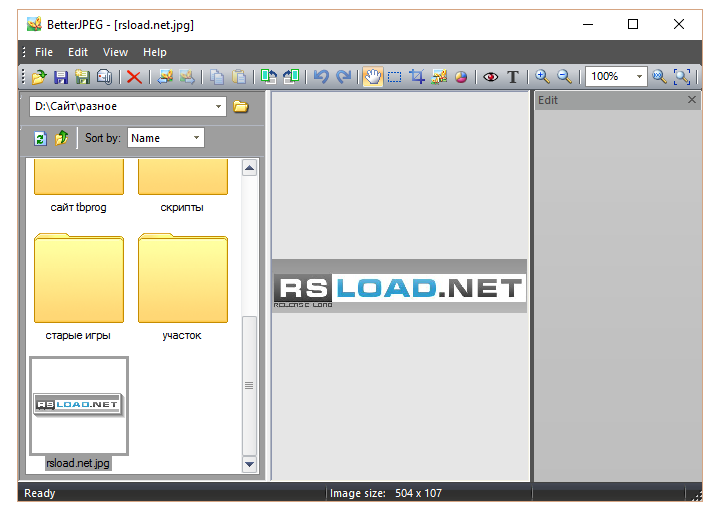This screenshot has height=522, width=725.
Task: Browse for a folder via the folder icon
Action: (240, 107)
